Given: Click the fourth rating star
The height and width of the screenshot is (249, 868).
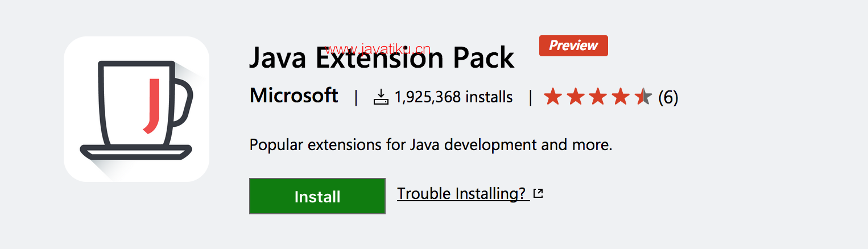Looking at the screenshot, I should click(x=621, y=97).
